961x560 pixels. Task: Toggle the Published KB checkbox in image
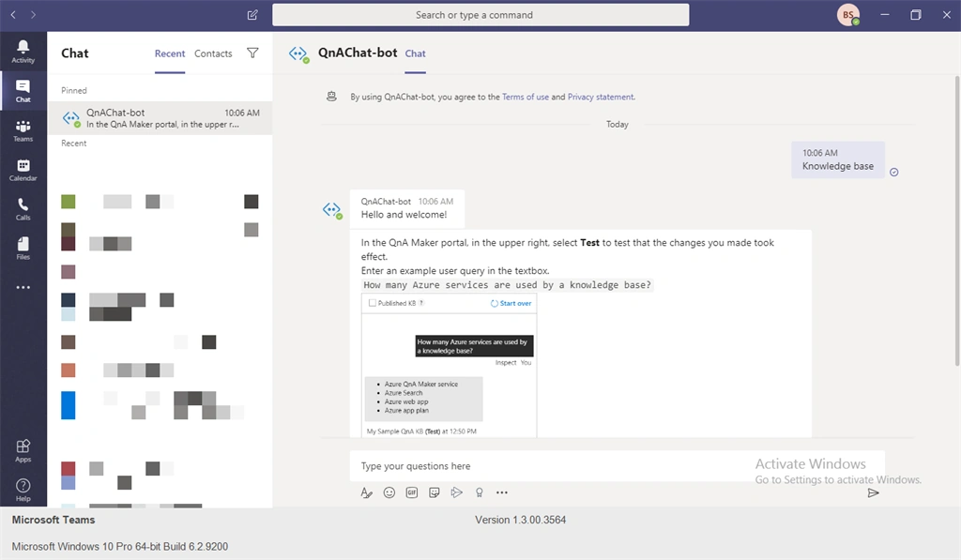coord(372,303)
